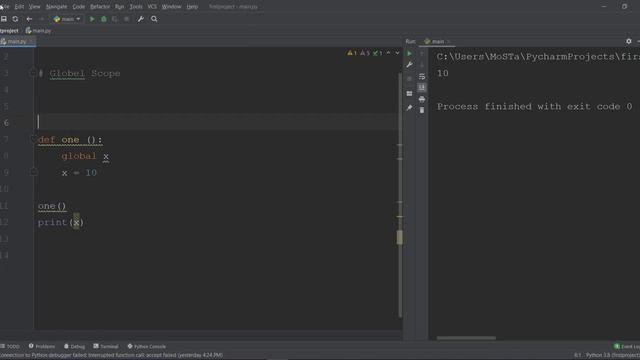Click Process finished with exit code 0

click(534, 107)
